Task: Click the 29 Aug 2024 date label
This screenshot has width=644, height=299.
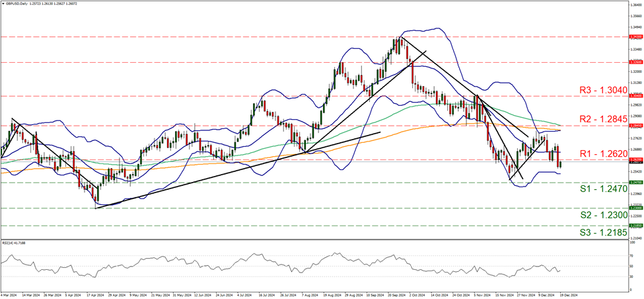Action: pyautogui.click(x=353, y=295)
